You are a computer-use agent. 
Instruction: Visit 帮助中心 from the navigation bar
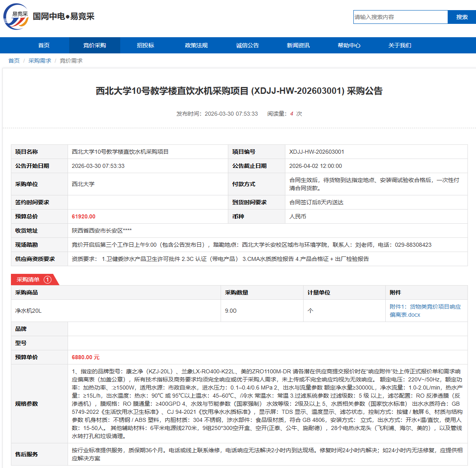click(349, 45)
